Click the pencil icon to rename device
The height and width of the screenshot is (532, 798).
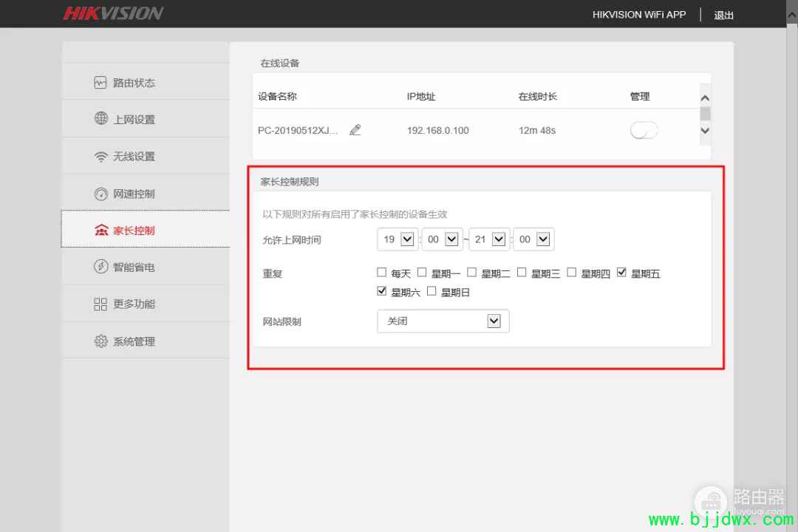[355, 130]
